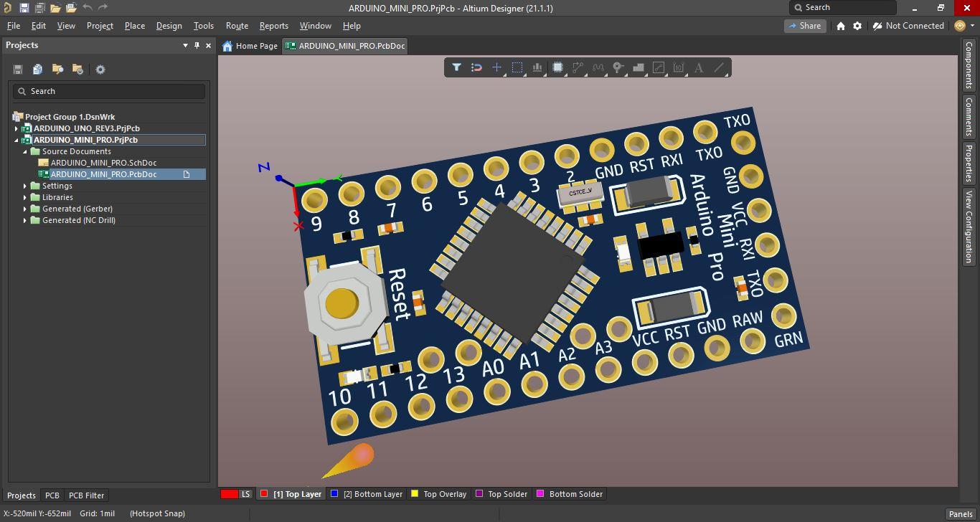Choose the Place Line tool
The width and height of the screenshot is (980, 522).
click(719, 67)
